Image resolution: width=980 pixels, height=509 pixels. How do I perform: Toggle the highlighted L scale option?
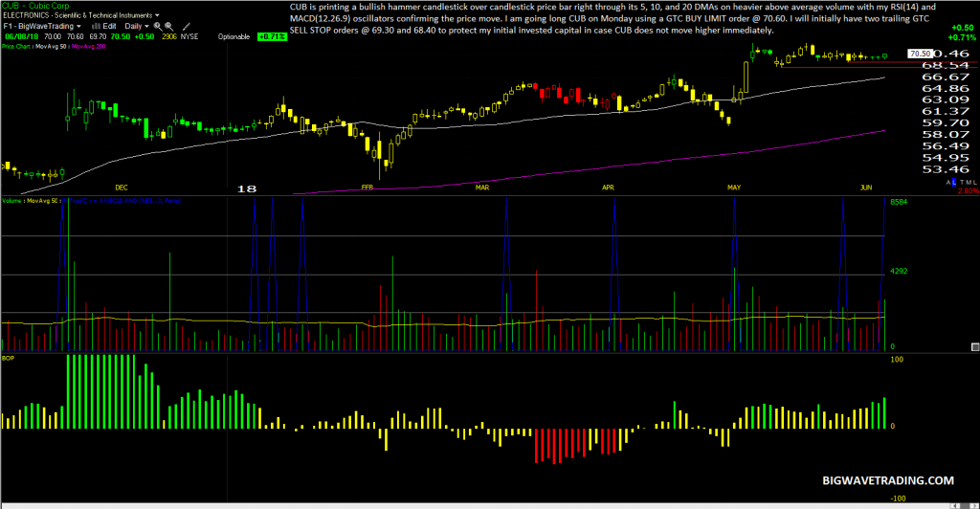pos(954,183)
